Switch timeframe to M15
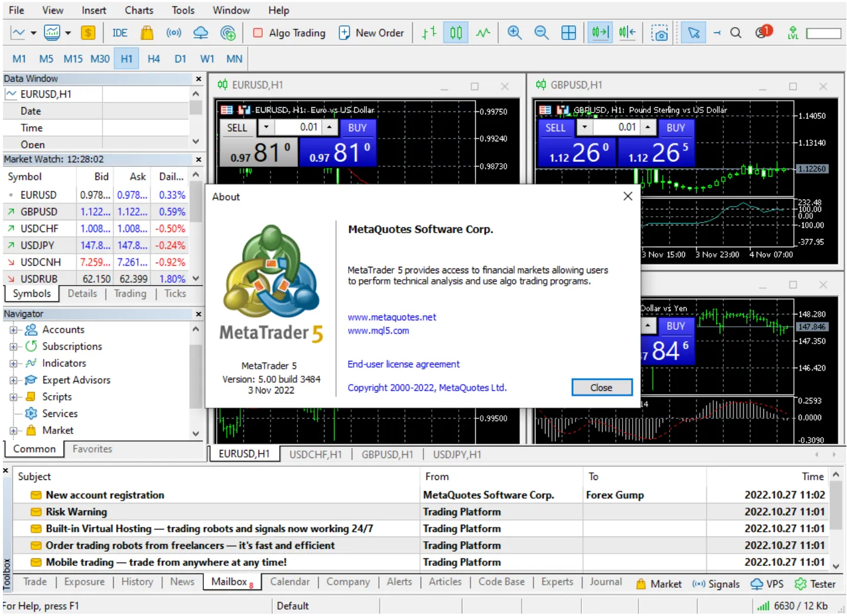 [73, 59]
